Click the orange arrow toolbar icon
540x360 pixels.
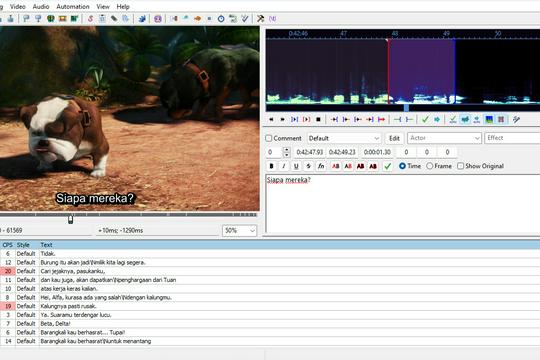click(197, 19)
